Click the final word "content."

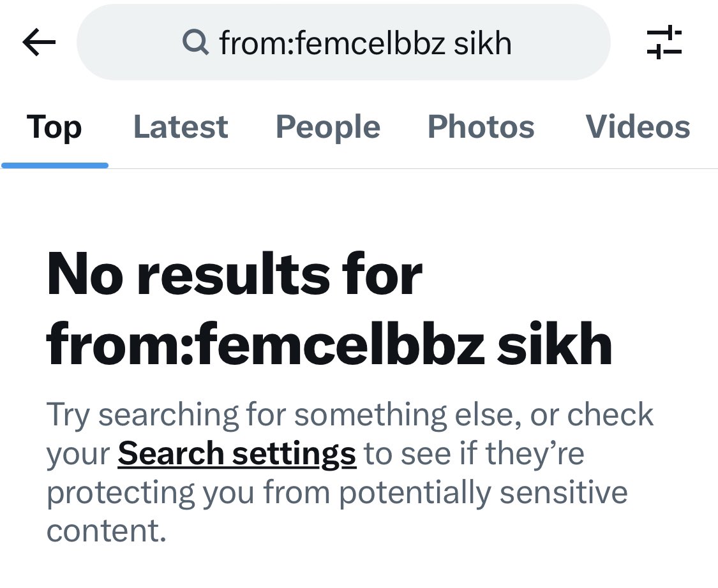coord(107,531)
